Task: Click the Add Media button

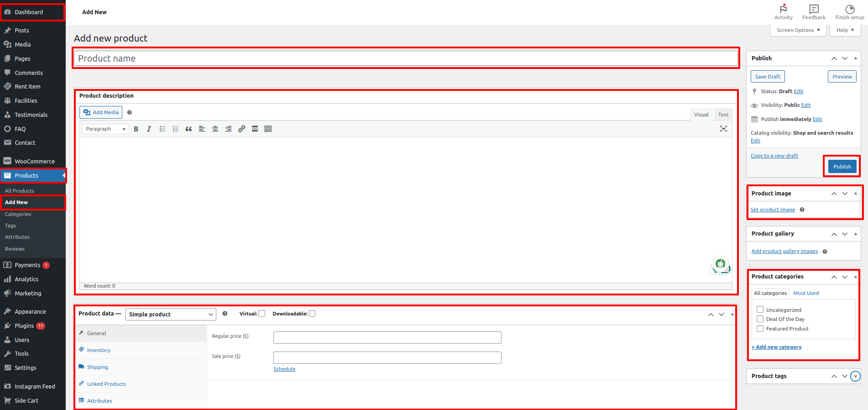Action: tap(101, 112)
